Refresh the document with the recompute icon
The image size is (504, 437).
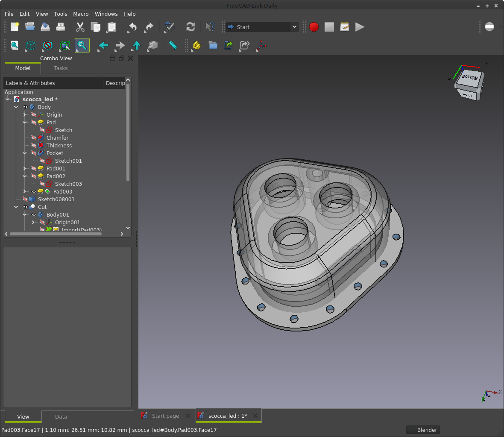[x=190, y=27]
